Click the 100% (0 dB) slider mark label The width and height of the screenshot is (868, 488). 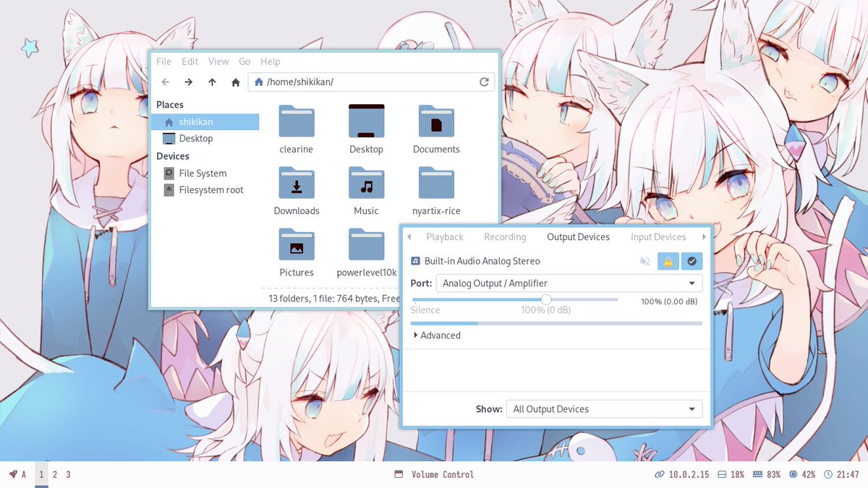tap(545, 310)
